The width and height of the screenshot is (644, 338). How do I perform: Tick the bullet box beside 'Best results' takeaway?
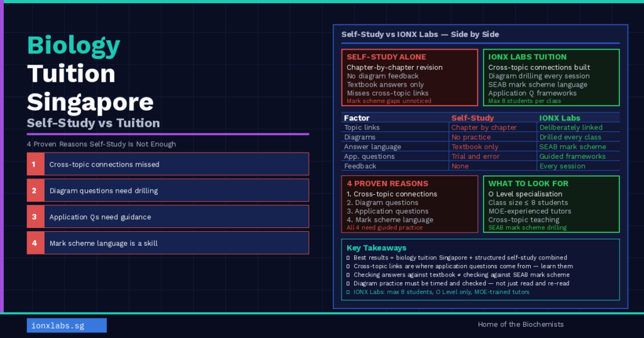[x=348, y=258]
